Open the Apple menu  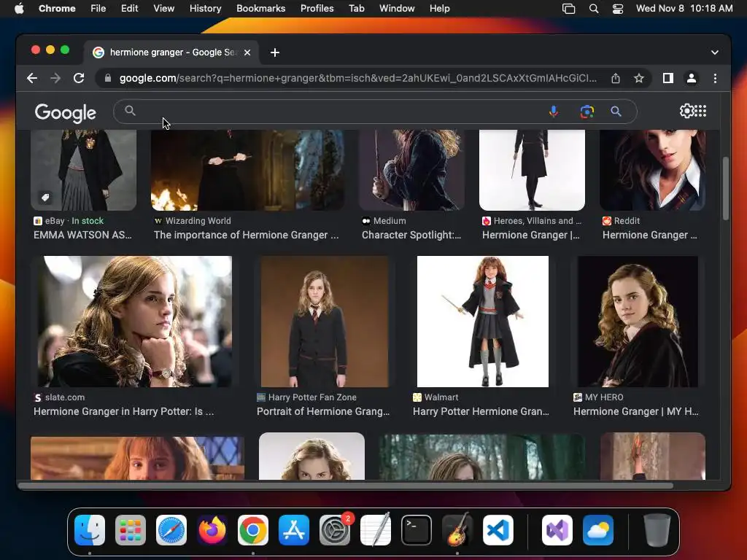19,8
